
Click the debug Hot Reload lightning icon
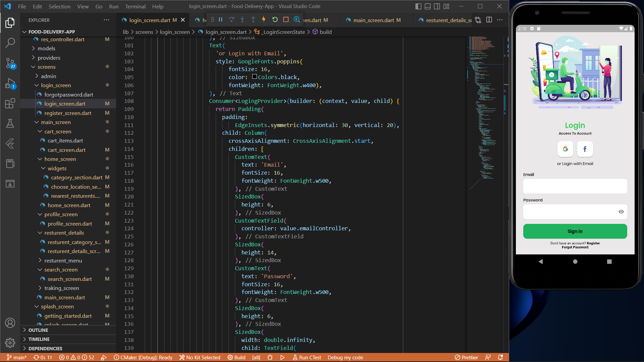pyautogui.click(x=264, y=20)
